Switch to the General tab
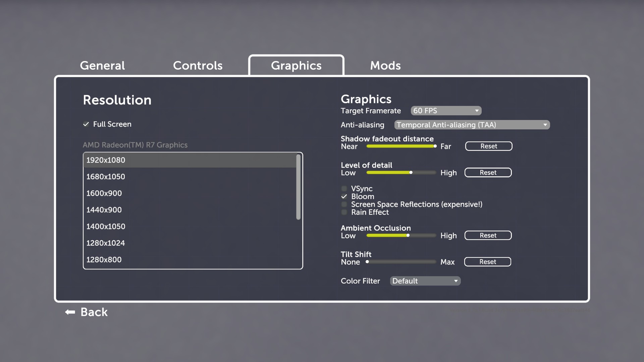 pyautogui.click(x=102, y=65)
